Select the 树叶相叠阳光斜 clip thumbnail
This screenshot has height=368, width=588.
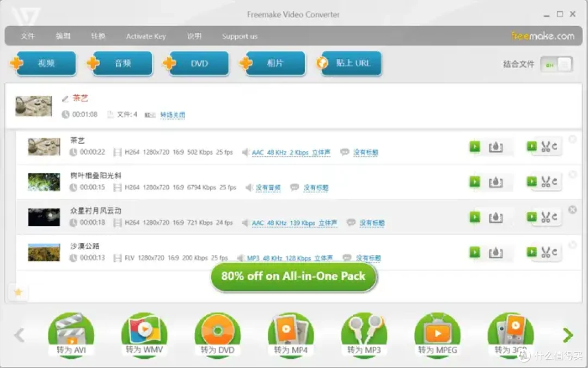tap(44, 182)
